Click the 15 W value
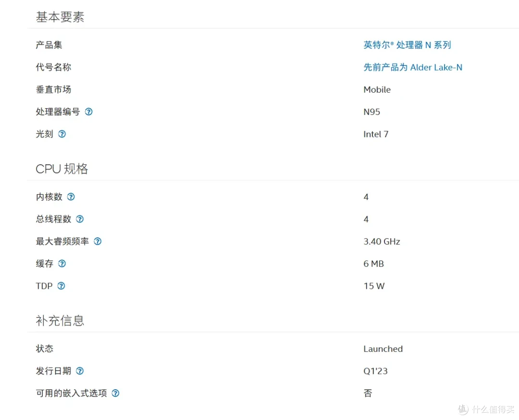Image resolution: width=519 pixels, height=420 pixels. tap(374, 286)
